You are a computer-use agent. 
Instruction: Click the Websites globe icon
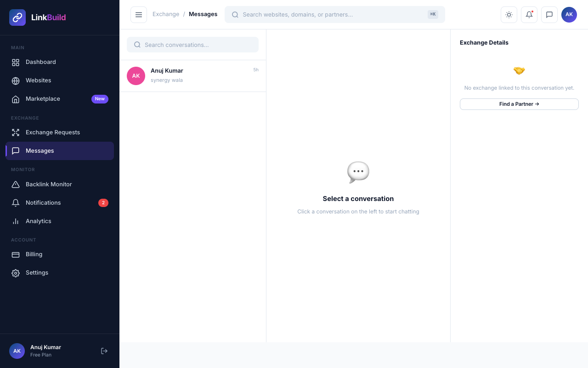point(16,80)
